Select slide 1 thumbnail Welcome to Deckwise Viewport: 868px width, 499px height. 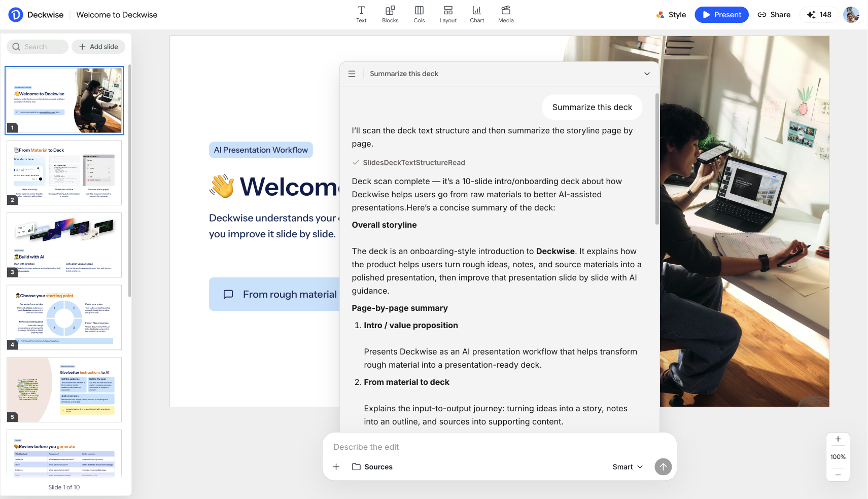[64, 100]
